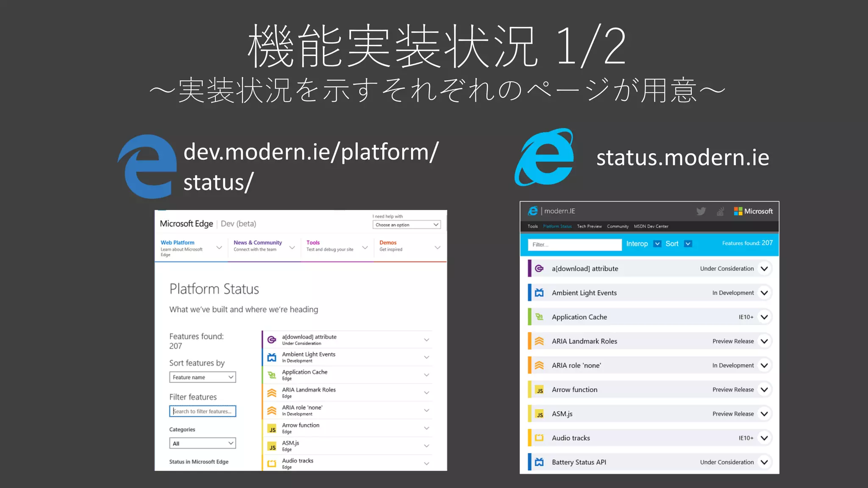
Task: Expand Ambient Light Events row in Edge list
Action: pyautogui.click(x=426, y=358)
